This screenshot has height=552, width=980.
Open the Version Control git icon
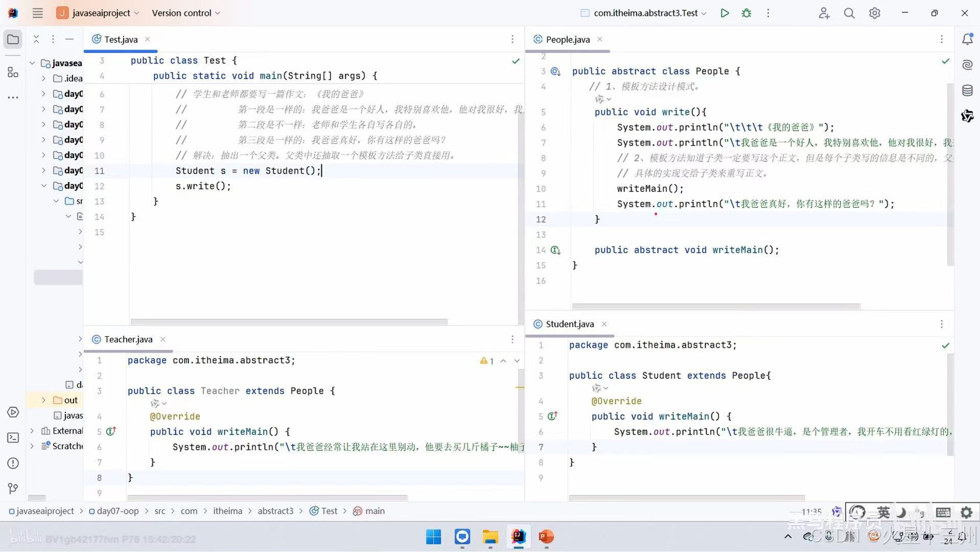13,488
